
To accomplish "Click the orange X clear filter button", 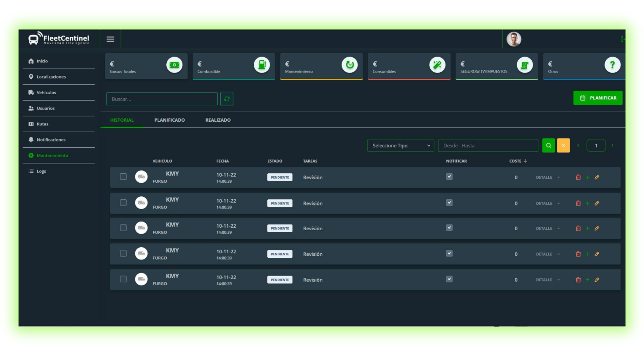I will tap(563, 145).
